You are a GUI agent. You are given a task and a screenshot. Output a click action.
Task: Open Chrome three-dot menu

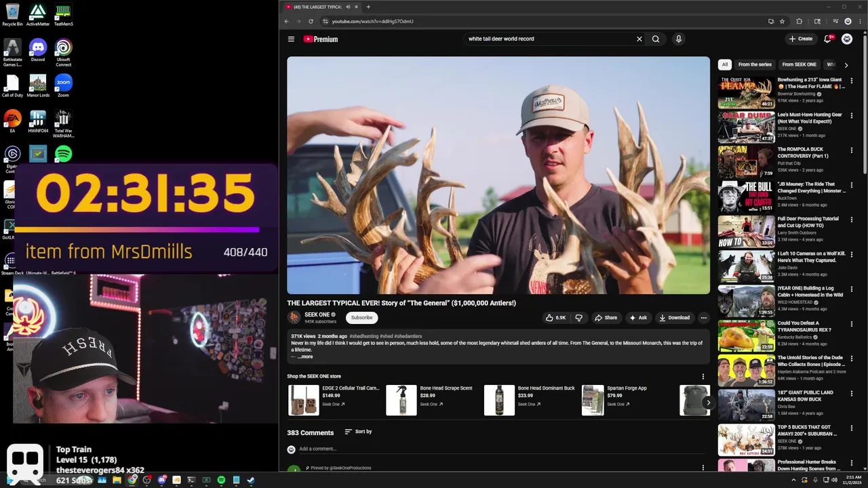tap(860, 21)
